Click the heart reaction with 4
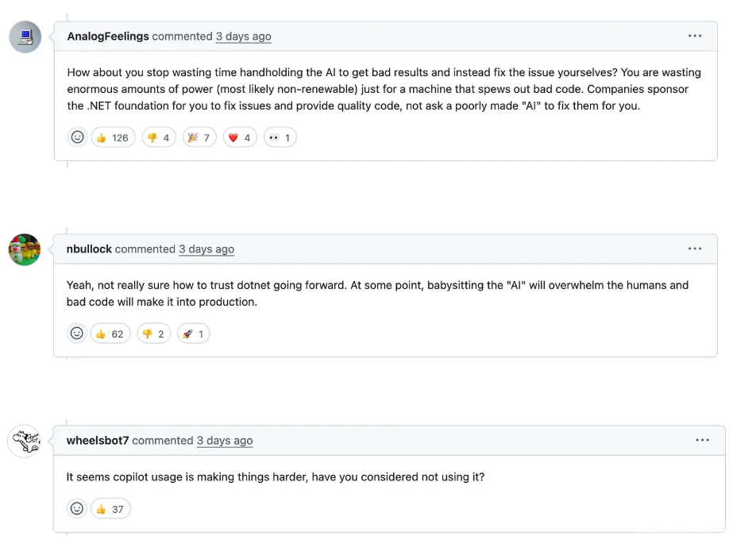The image size is (756, 555). [240, 137]
